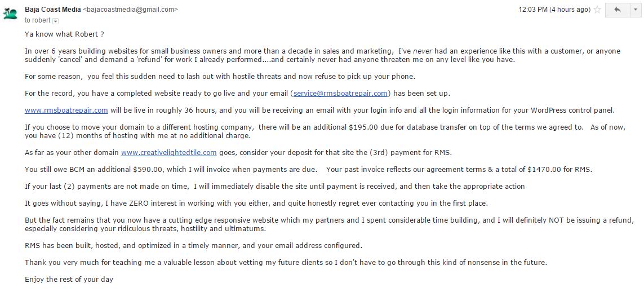Open the More options dropdown beside Reply
This screenshot has width=644, height=292.
pos(635,10)
